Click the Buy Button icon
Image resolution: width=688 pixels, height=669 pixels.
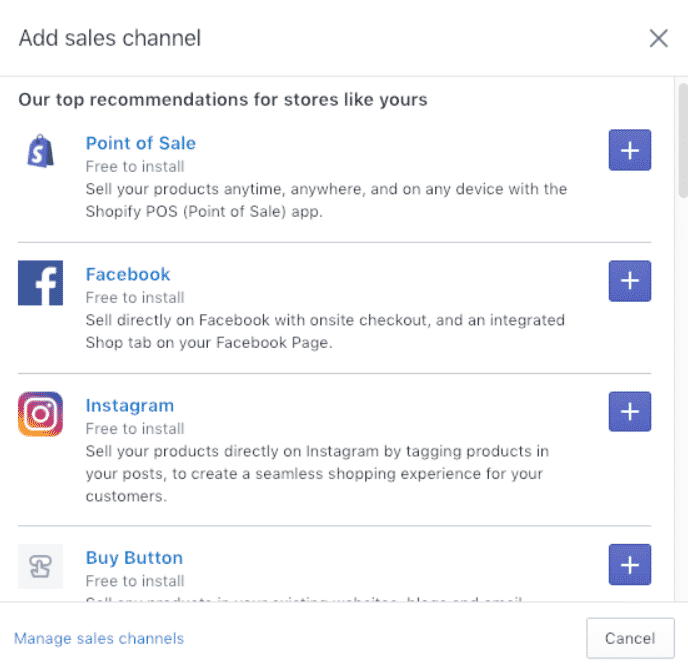point(40,566)
